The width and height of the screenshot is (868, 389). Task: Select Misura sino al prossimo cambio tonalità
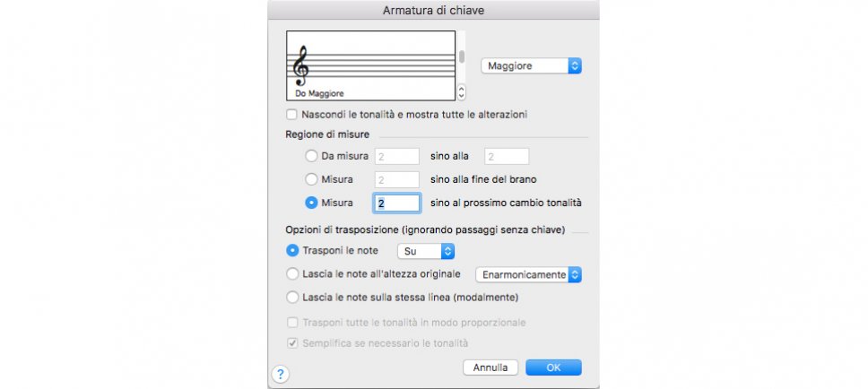(x=312, y=203)
